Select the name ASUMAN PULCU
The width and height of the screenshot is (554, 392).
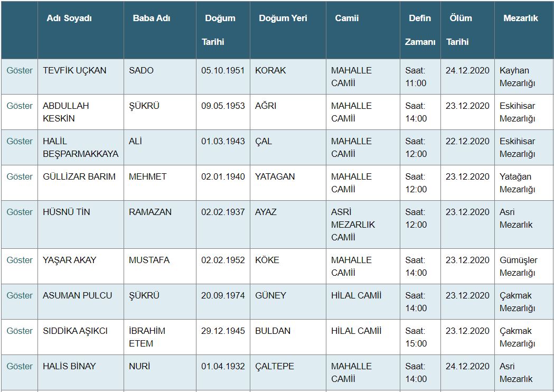78,295
